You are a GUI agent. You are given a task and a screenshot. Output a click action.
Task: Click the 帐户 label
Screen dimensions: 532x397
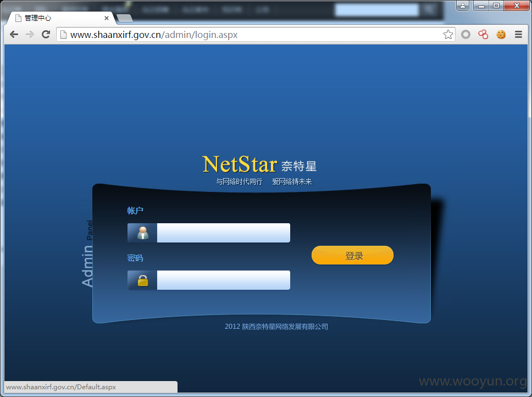pos(135,211)
